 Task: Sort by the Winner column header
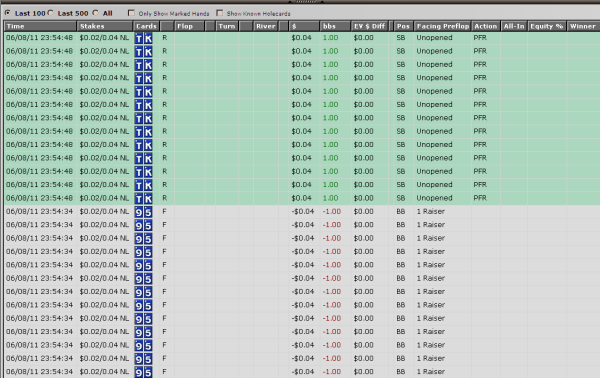coord(583,26)
